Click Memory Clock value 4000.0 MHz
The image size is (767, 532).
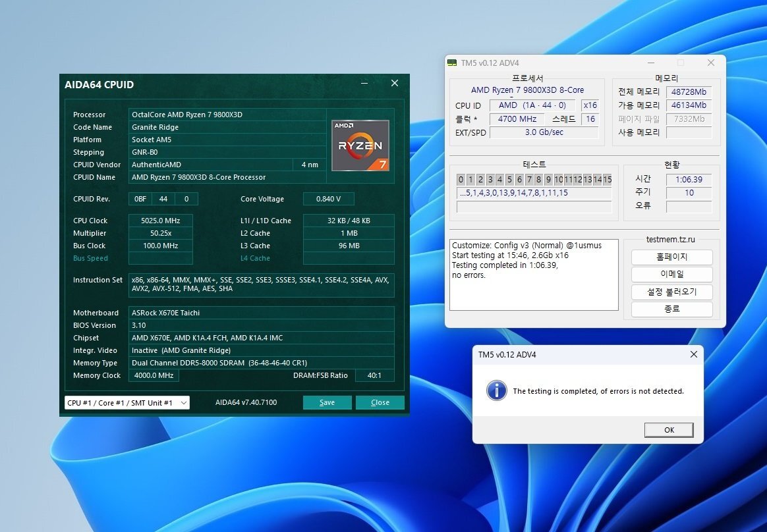point(154,375)
